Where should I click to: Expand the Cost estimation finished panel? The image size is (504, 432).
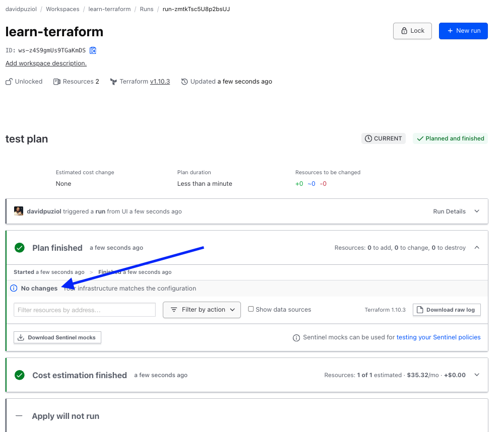coord(477,375)
